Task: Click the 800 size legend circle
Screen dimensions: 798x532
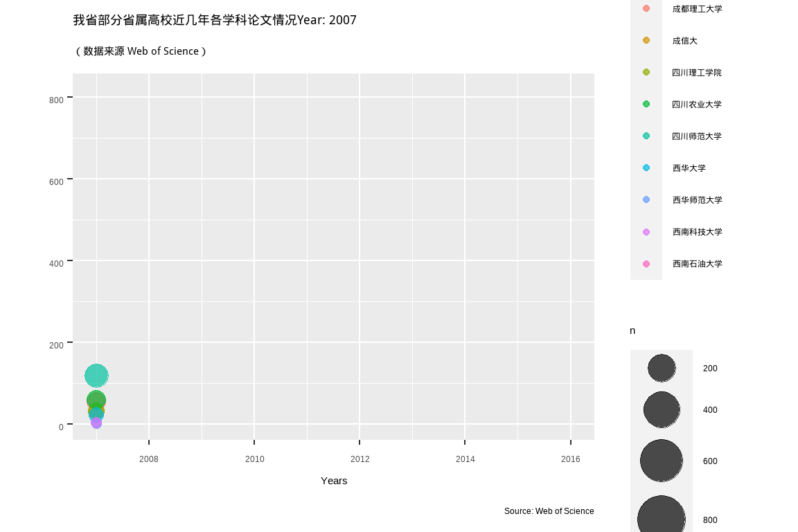Action: tap(662, 518)
